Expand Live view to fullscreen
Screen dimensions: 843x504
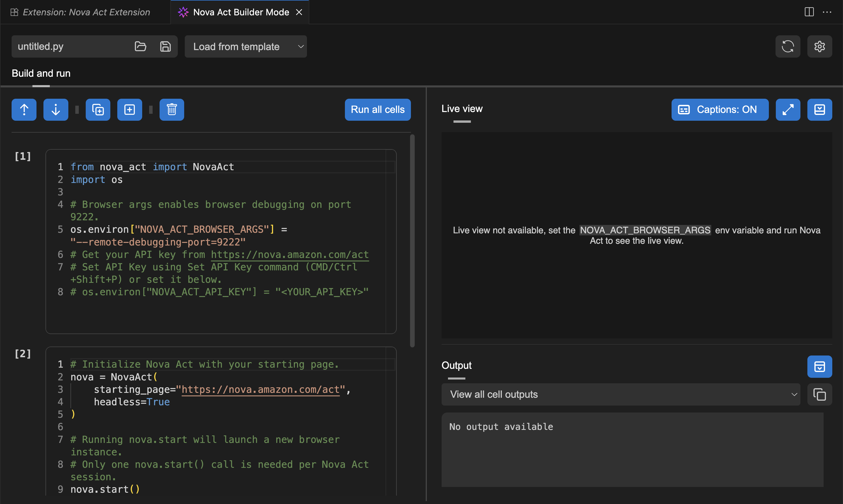click(788, 110)
